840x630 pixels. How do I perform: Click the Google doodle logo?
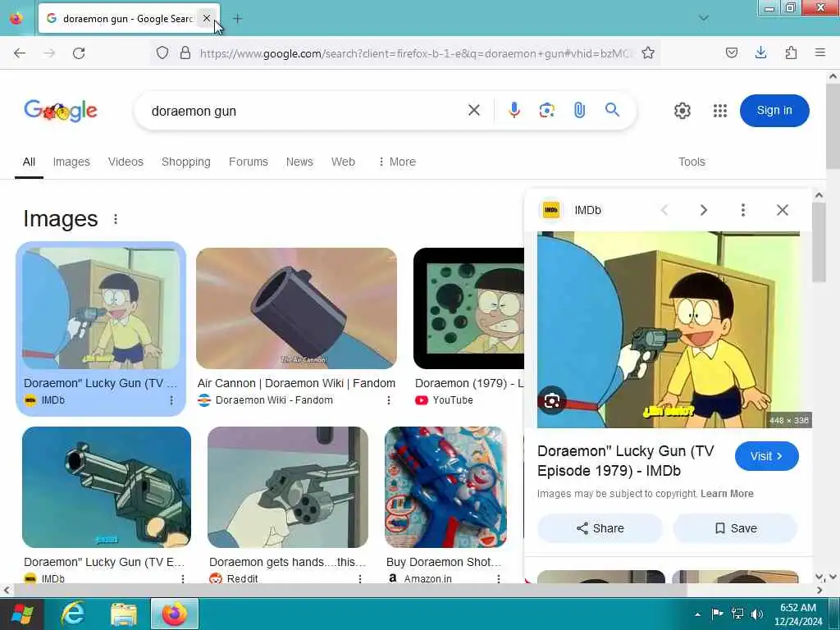61,111
